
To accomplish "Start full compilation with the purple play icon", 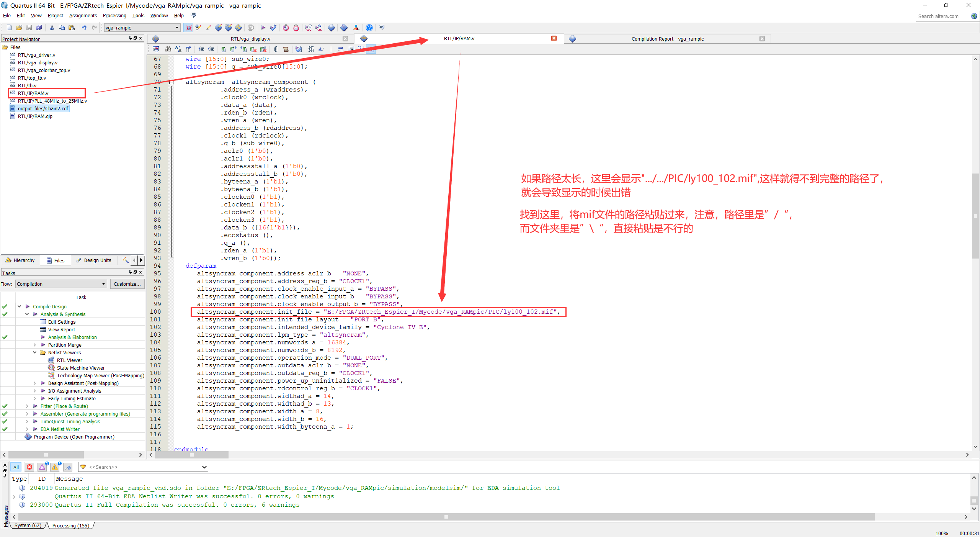I will click(x=263, y=28).
